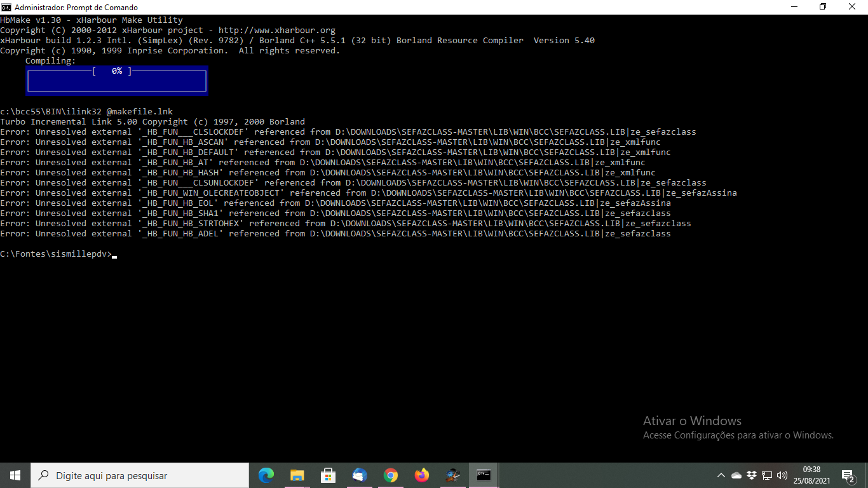
Task: Open the bird-icon app on the taskbar
Action: pos(452,475)
